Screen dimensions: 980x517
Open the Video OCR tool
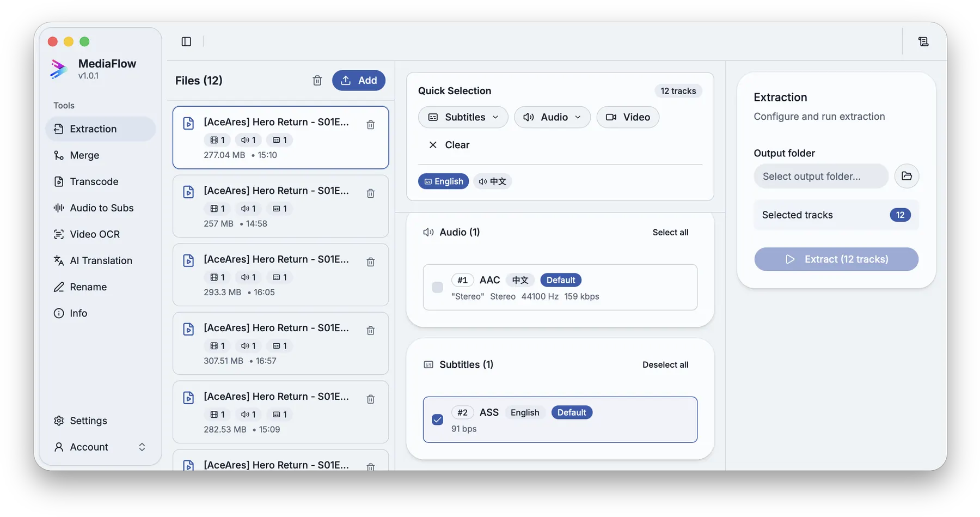(101, 234)
